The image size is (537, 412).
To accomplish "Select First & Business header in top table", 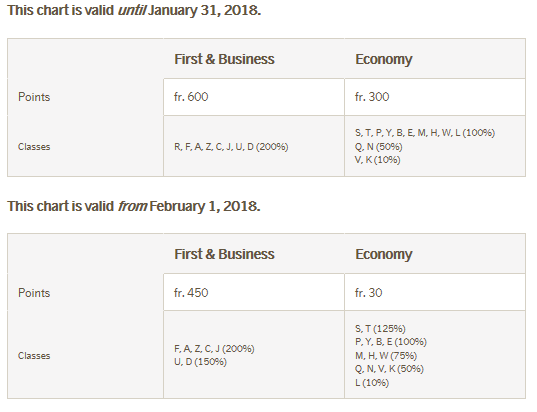I will [224, 59].
